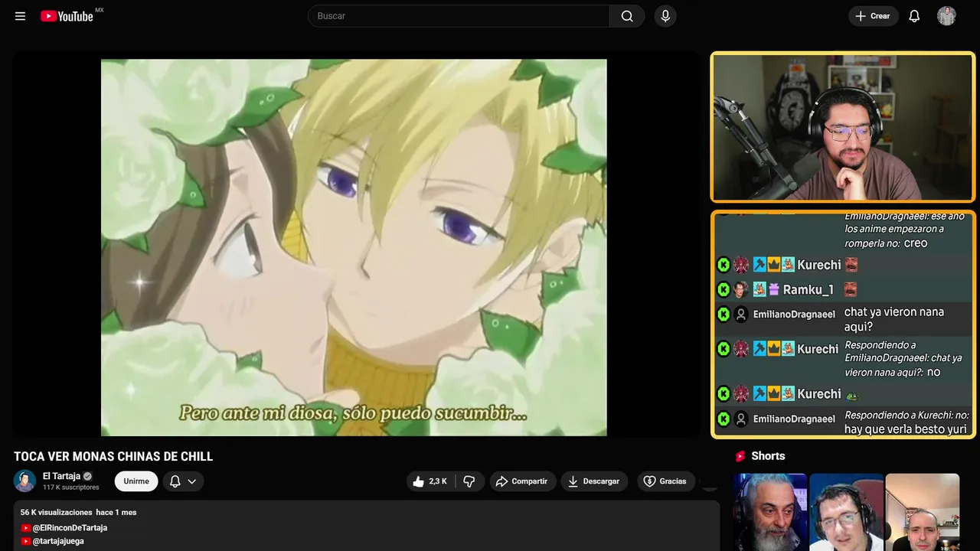The height and width of the screenshot is (551, 980).
Task: Open the El Tartaja channel name link
Action: 61,476
